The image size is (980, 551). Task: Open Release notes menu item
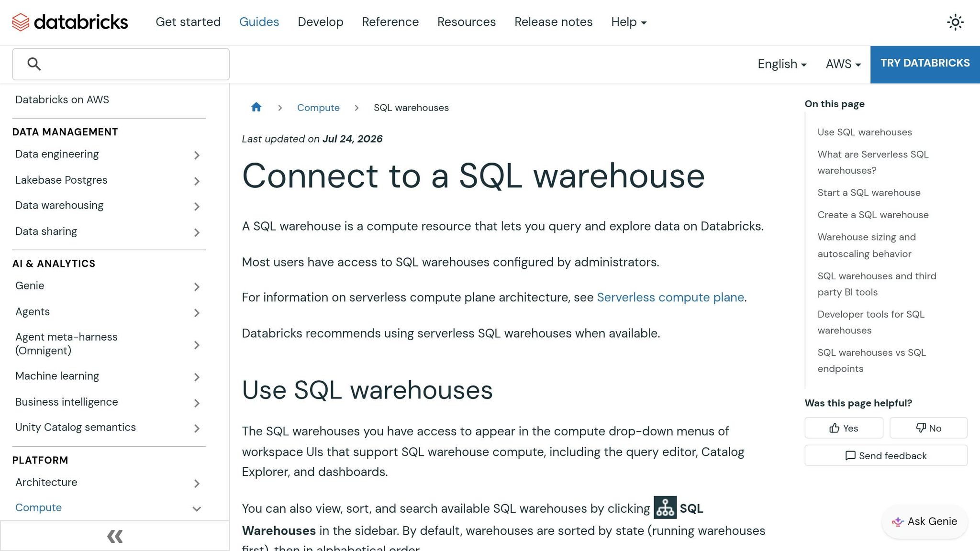tap(553, 22)
